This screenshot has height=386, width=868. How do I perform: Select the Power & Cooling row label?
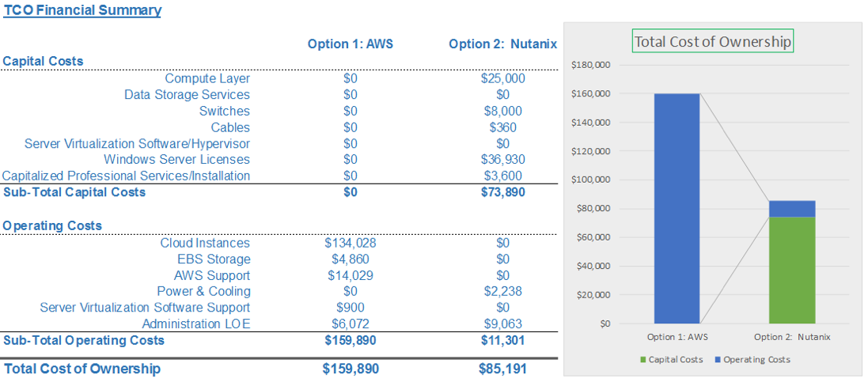click(x=203, y=291)
